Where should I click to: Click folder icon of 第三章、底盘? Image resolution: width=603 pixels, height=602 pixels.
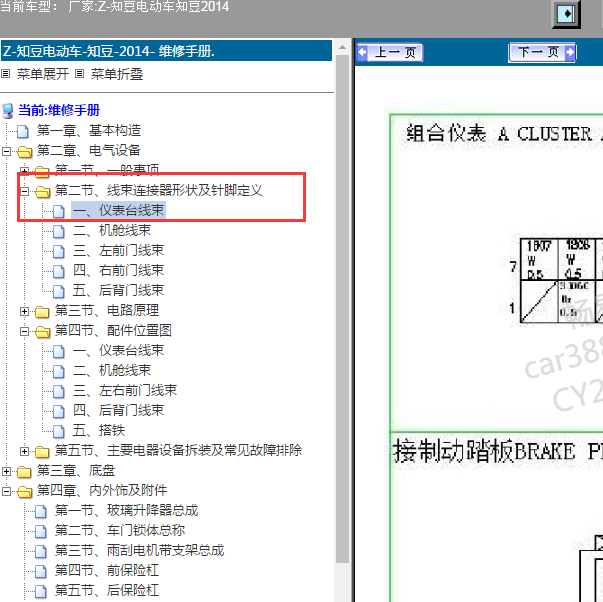coord(25,471)
